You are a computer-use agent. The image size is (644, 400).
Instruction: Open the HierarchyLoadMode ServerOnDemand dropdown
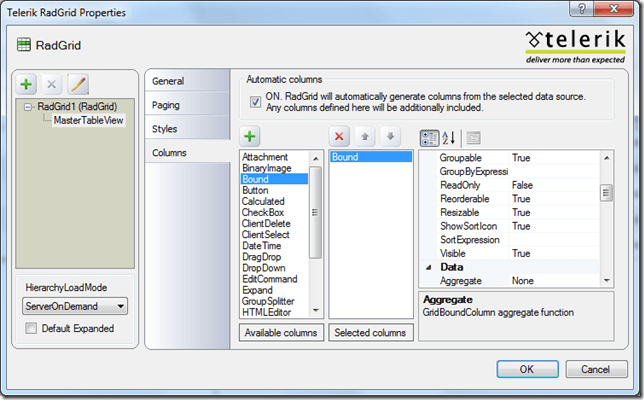click(x=75, y=306)
